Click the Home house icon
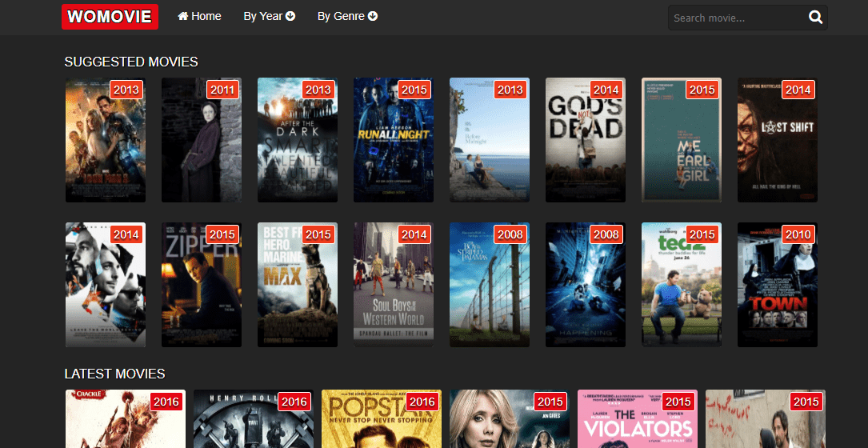 click(x=182, y=17)
